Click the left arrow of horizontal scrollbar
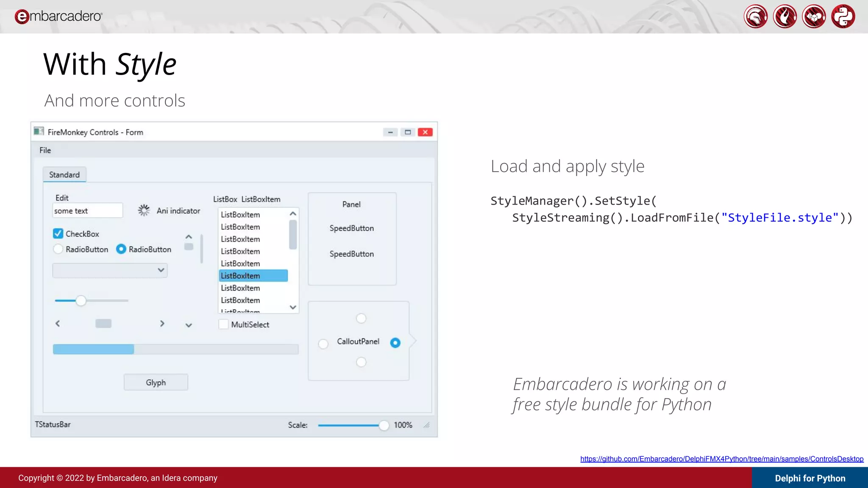The image size is (868, 488). pyautogui.click(x=58, y=324)
